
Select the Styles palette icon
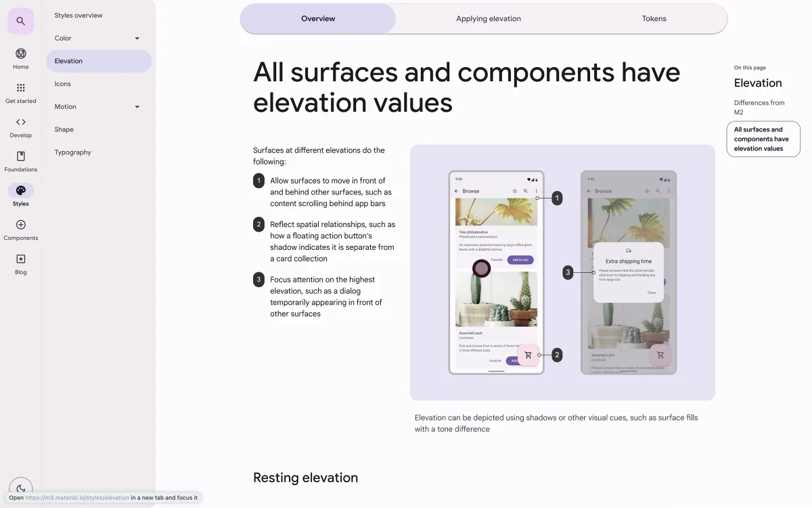pyautogui.click(x=20, y=191)
